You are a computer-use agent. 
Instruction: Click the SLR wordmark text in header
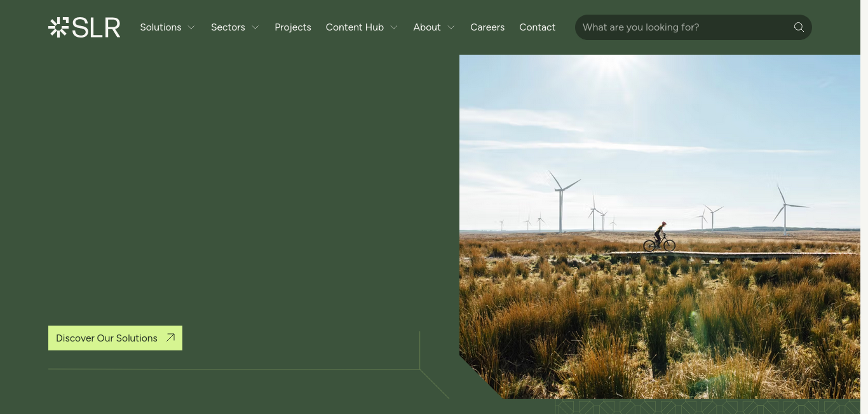point(96,27)
